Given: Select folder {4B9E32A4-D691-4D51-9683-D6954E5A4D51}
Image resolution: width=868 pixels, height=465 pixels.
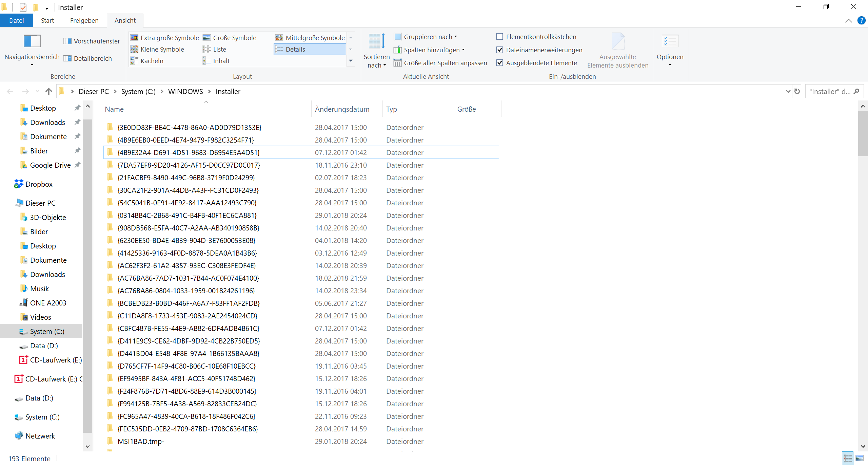Looking at the screenshot, I should (x=301, y=152).
